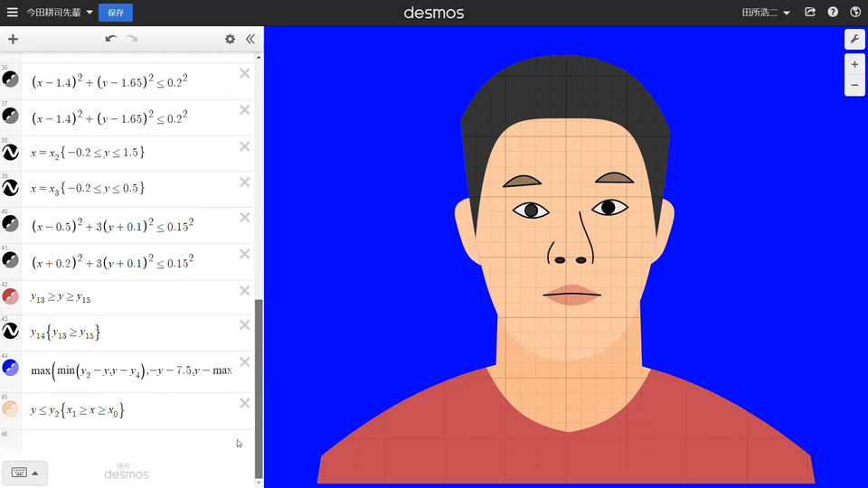Undo the last edit
The width and height of the screenshot is (868, 488).
point(110,39)
